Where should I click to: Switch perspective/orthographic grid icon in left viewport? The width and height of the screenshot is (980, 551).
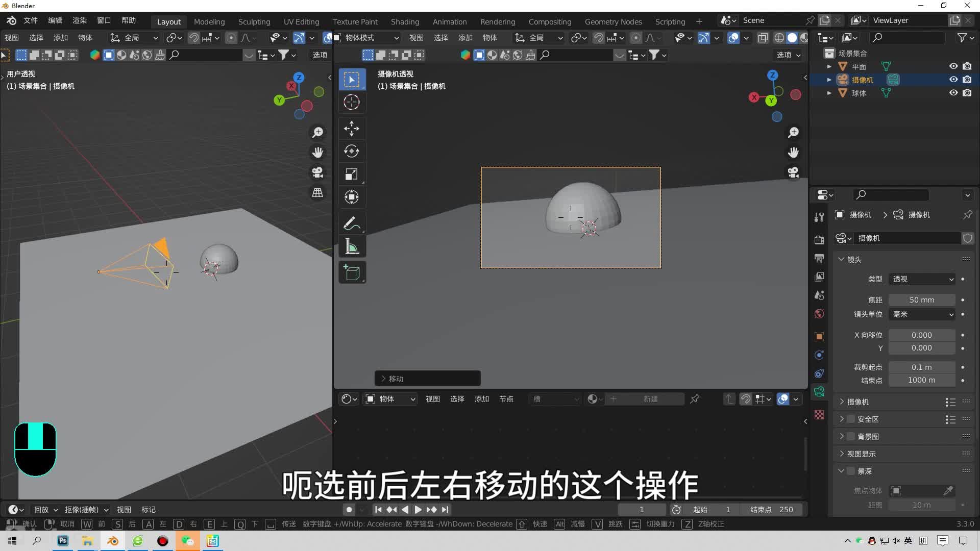tap(317, 192)
